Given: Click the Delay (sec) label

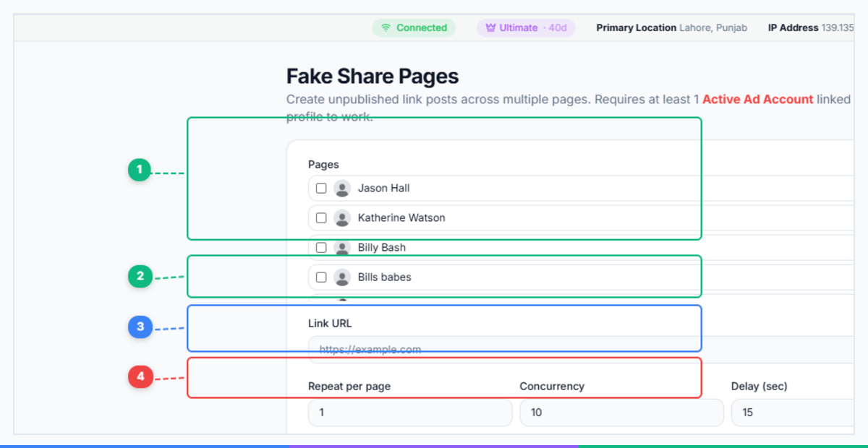Looking at the screenshot, I should pos(759,386).
